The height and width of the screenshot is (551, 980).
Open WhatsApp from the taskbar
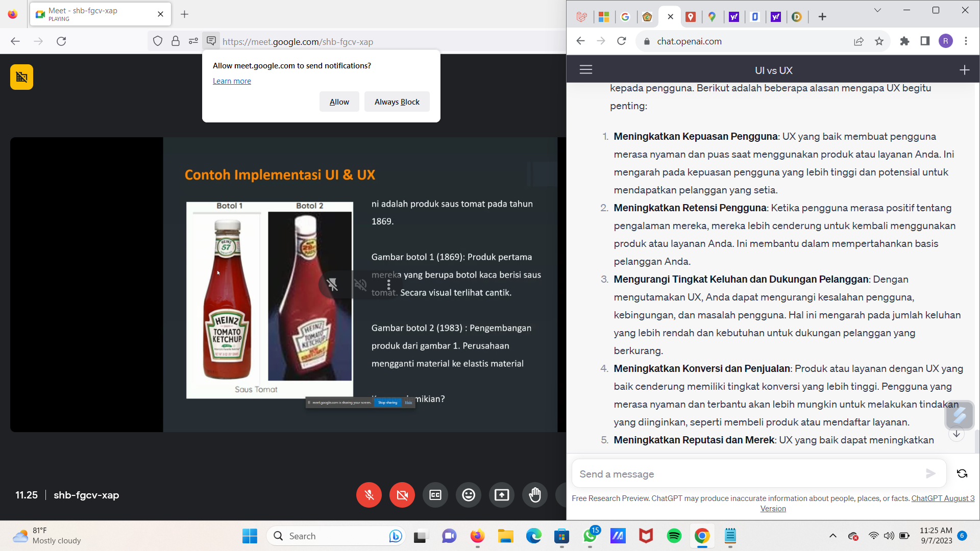(x=590, y=536)
